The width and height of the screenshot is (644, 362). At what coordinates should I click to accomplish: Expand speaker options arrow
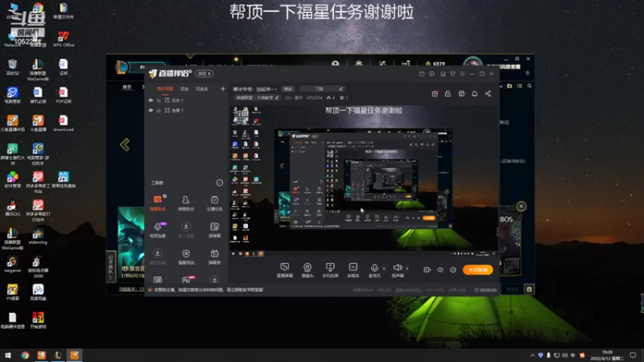(x=407, y=269)
